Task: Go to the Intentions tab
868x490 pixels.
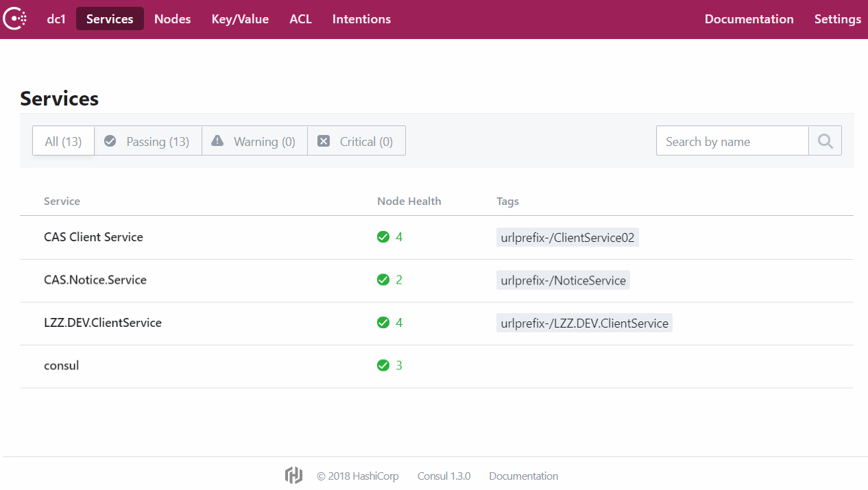Action: point(361,19)
